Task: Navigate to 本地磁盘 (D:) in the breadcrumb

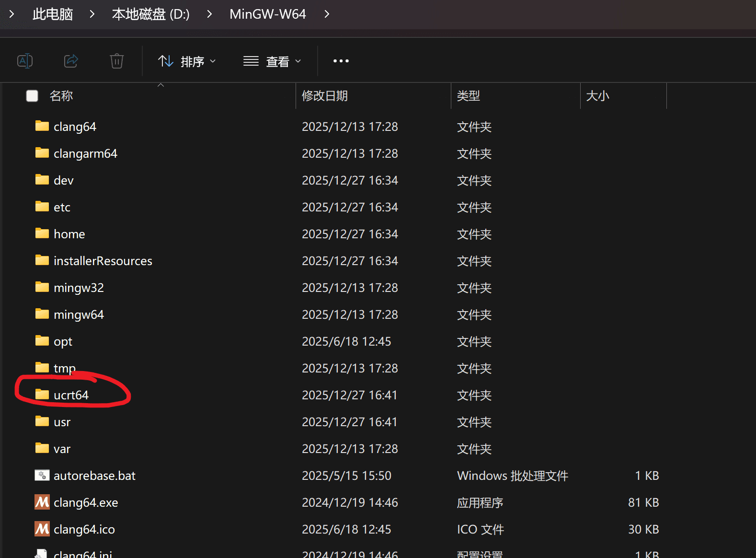Action: coord(151,14)
